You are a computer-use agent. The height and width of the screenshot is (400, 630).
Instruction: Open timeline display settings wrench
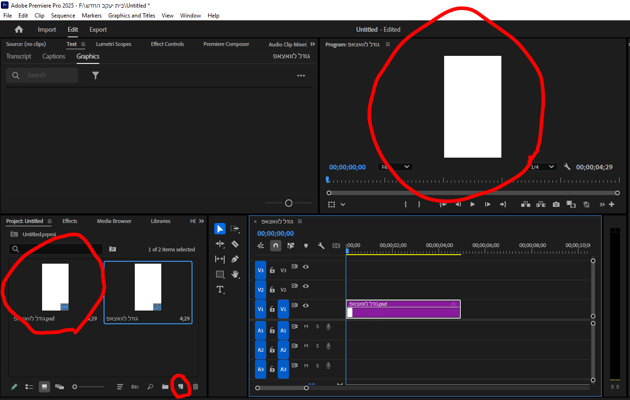point(321,246)
